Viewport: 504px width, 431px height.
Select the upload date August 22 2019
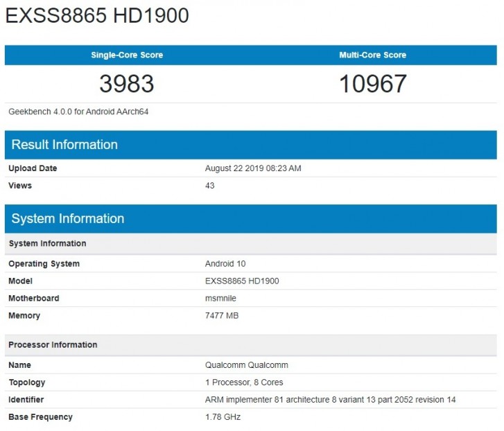click(x=253, y=168)
